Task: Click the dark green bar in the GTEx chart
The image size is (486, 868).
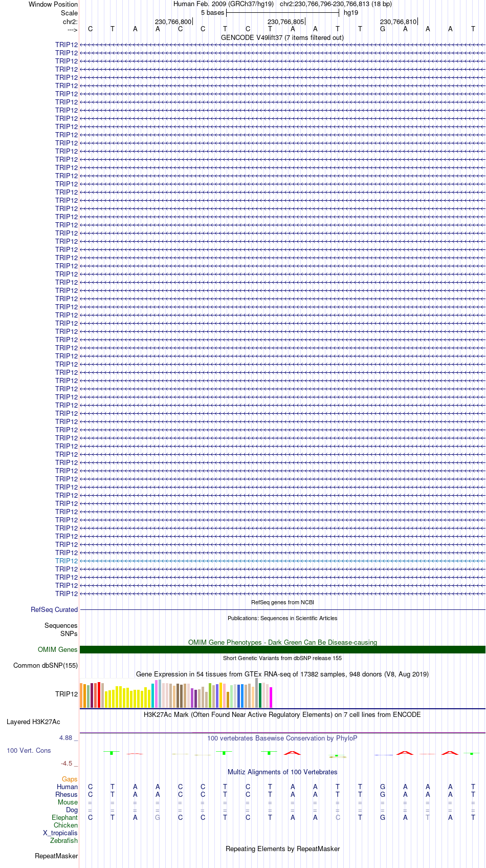Action: click(260, 695)
